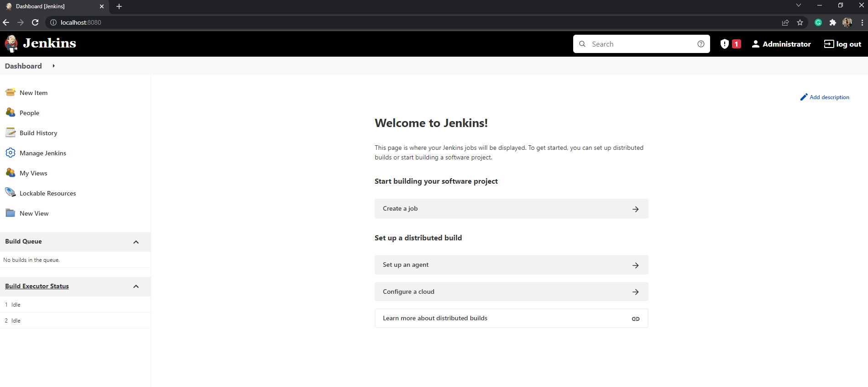
Task: Open a new browser tab with plus
Action: [x=119, y=6]
